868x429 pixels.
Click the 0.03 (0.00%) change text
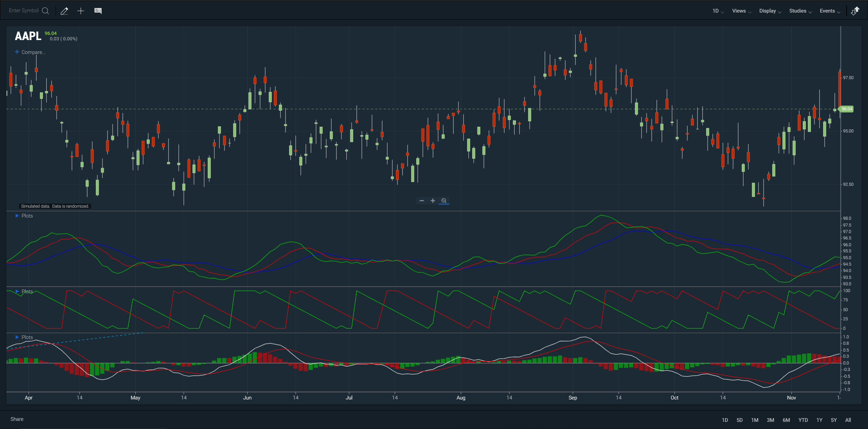(x=63, y=39)
